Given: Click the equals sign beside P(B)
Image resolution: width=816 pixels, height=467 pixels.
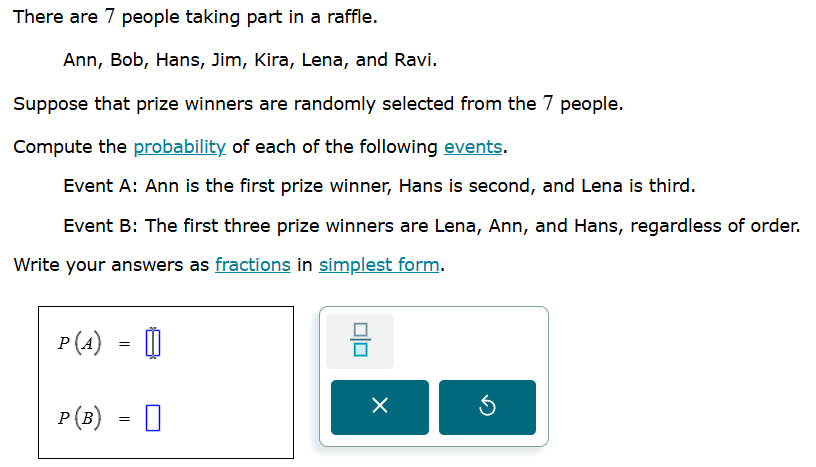Looking at the screenshot, I should pos(124,419).
